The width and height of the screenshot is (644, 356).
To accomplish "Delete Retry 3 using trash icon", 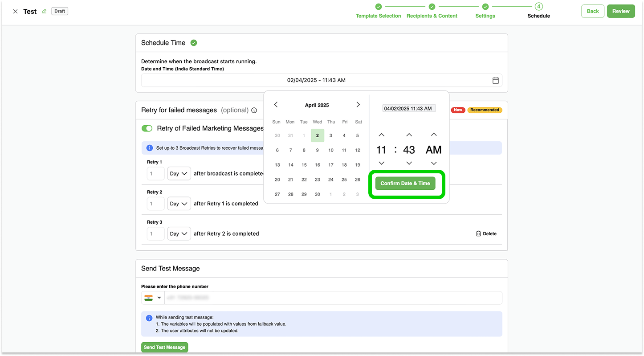I will (478, 233).
